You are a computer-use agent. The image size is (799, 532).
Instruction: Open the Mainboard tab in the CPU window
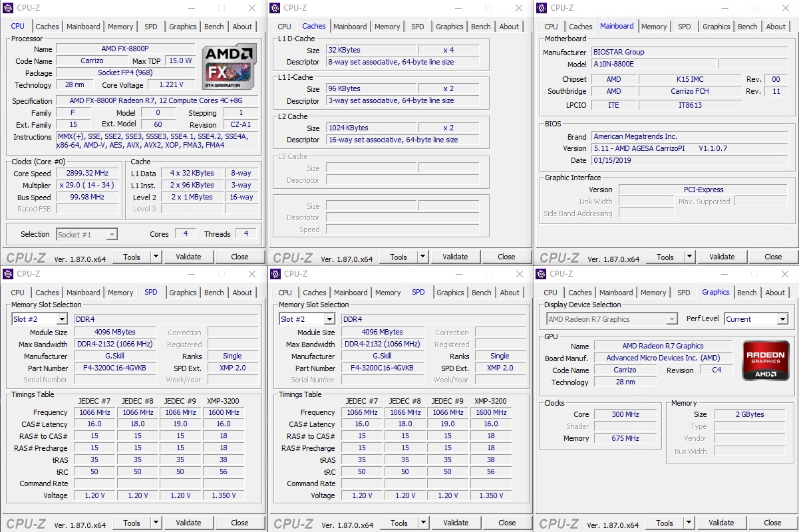(x=83, y=27)
